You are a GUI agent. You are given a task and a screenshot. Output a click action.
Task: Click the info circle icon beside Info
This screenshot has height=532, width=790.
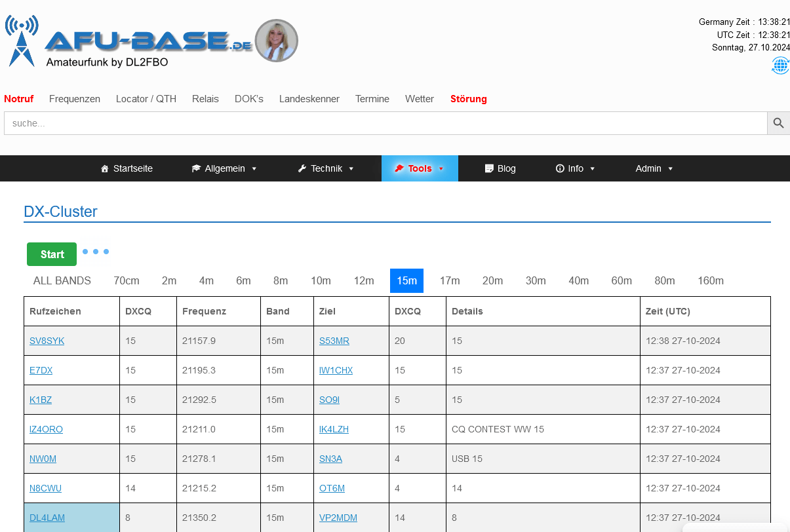(559, 168)
